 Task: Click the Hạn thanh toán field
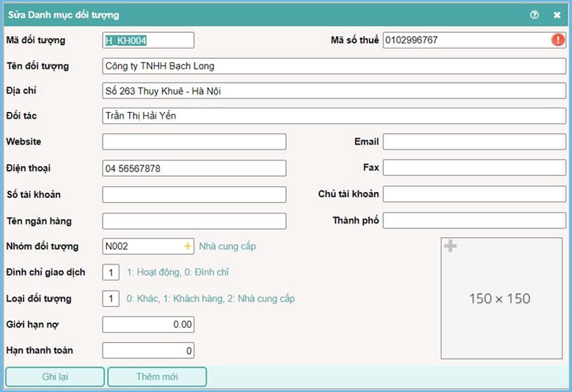pos(148,351)
